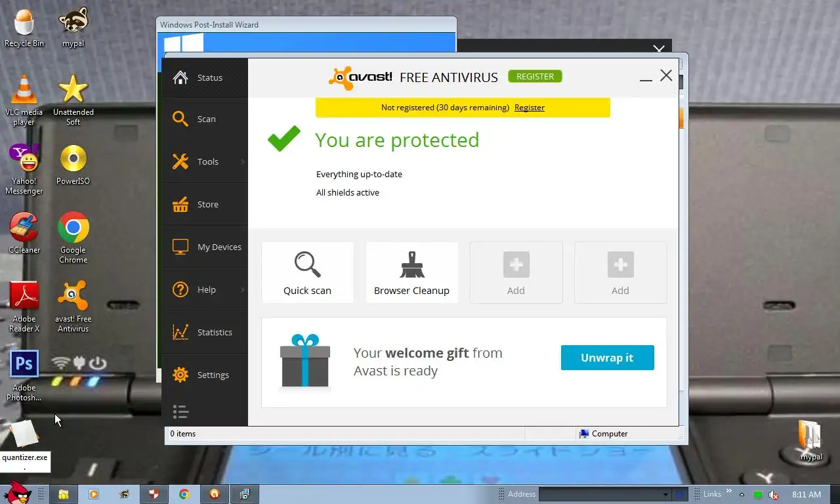Open media player taskbar icon
This screenshot has height=504, width=840.
[x=94, y=494]
